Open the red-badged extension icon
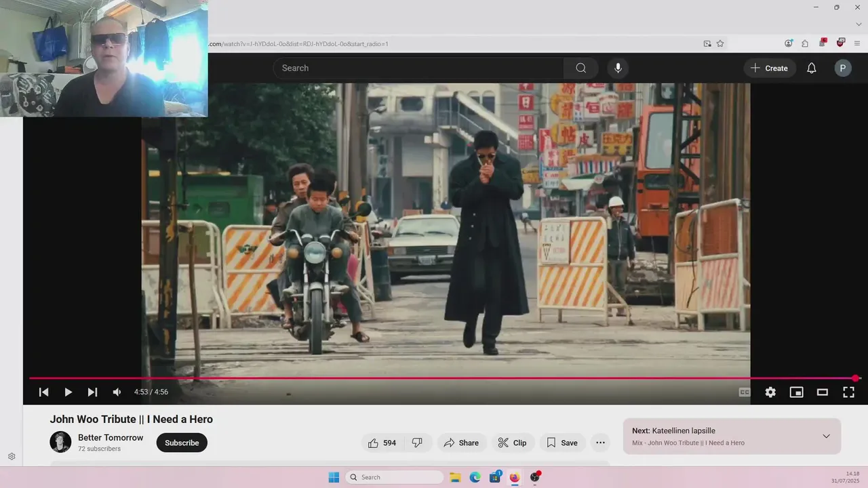Image resolution: width=868 pixels, height=488 pixels. [x=823, y=43]
